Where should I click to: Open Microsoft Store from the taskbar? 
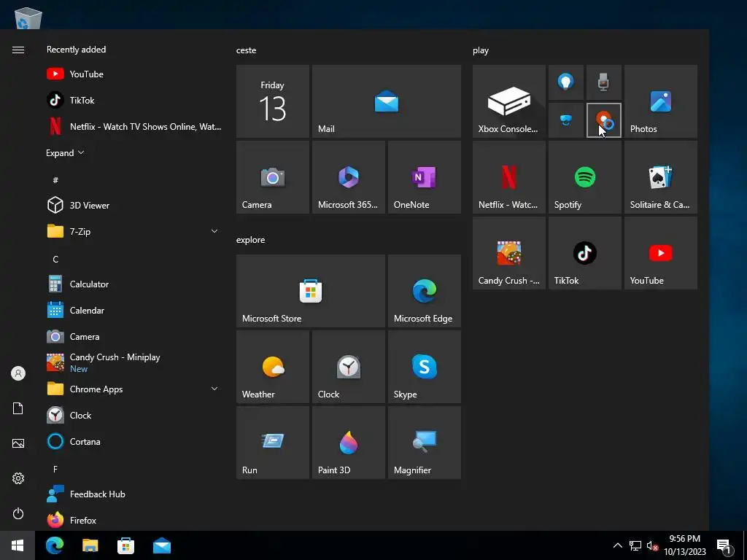(125, 545)
